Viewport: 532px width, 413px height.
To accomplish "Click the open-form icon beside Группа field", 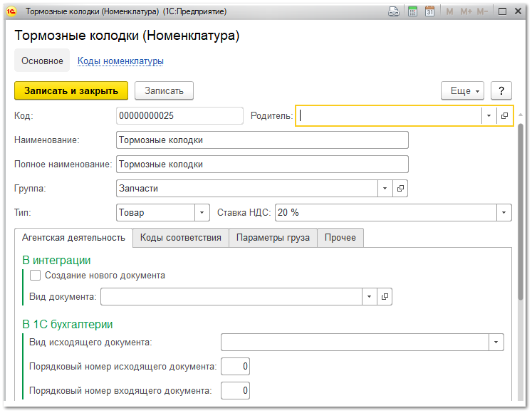I will pyautogui.click(x=400, y=188).
